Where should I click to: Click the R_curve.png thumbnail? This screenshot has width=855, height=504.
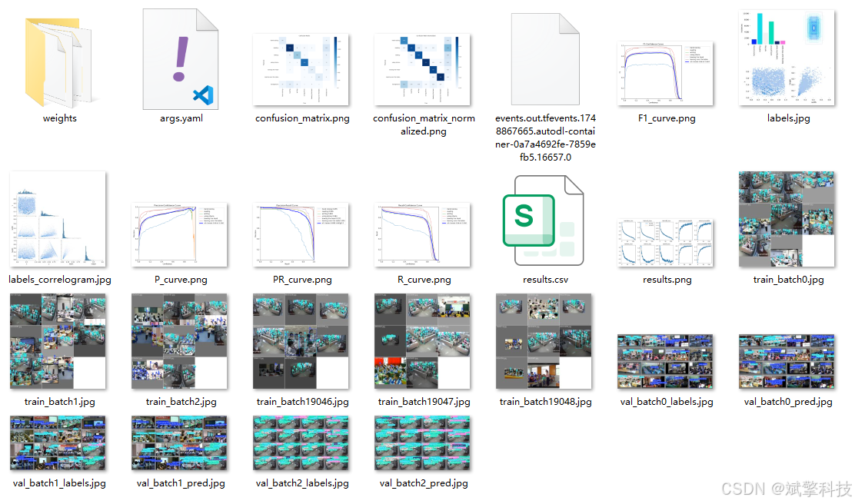coord(424,233)
